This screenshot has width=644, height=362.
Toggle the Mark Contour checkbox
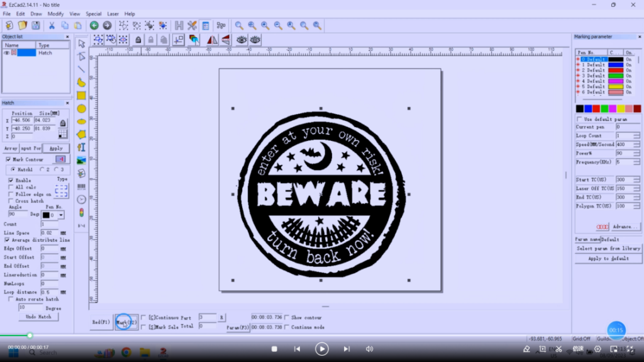click(8, 160)
